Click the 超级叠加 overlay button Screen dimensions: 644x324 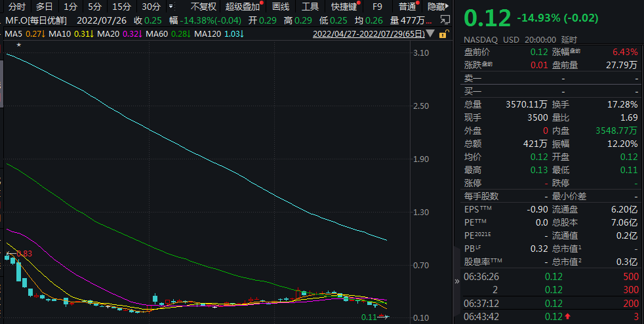243,7
